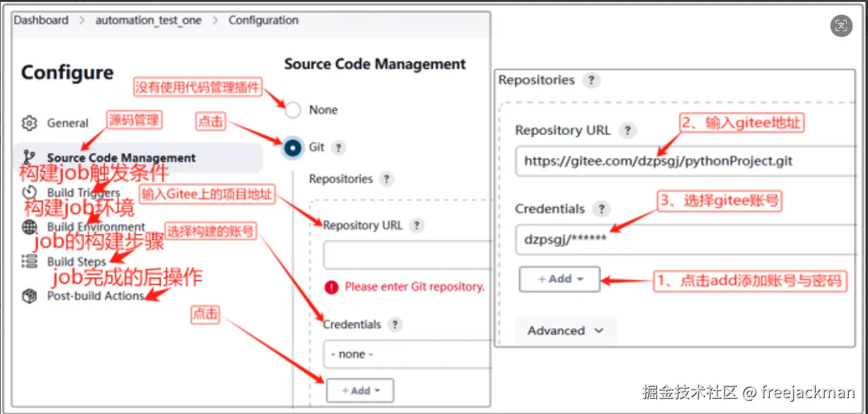Click the Build Triggers clock icon

tap(29, 192)
